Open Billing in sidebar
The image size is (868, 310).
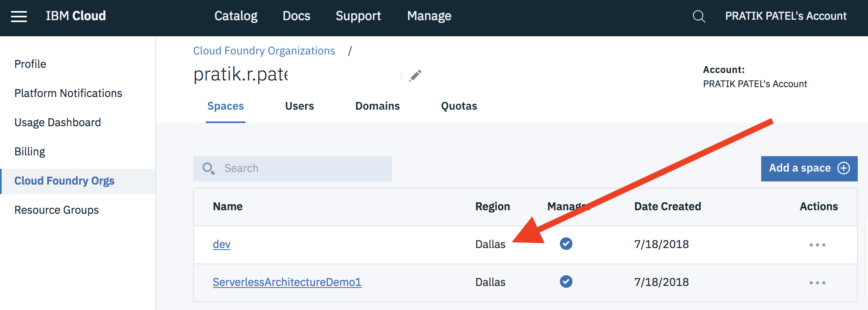30,152
